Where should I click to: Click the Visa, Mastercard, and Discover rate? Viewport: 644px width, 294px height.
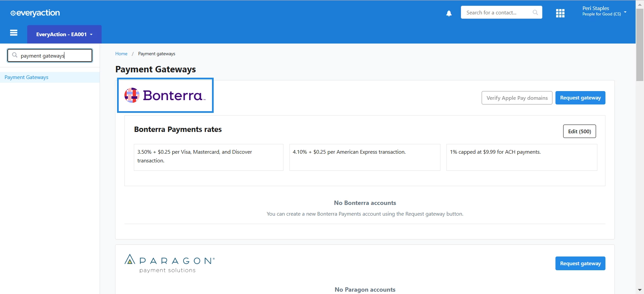pos(208,157)
